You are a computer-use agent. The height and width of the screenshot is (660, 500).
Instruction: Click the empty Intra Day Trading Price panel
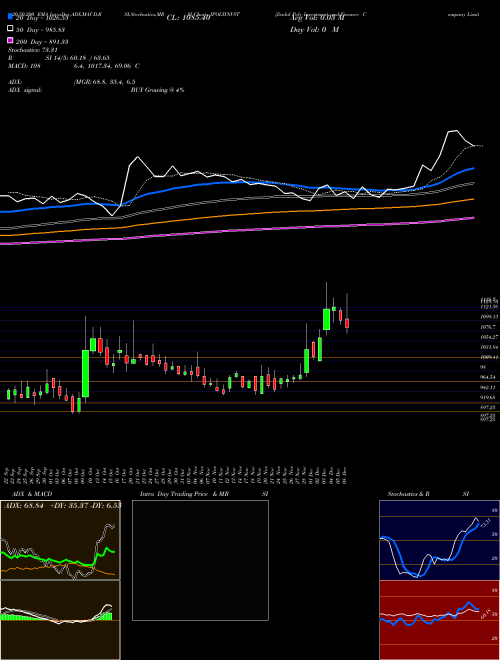click(200, 560)
